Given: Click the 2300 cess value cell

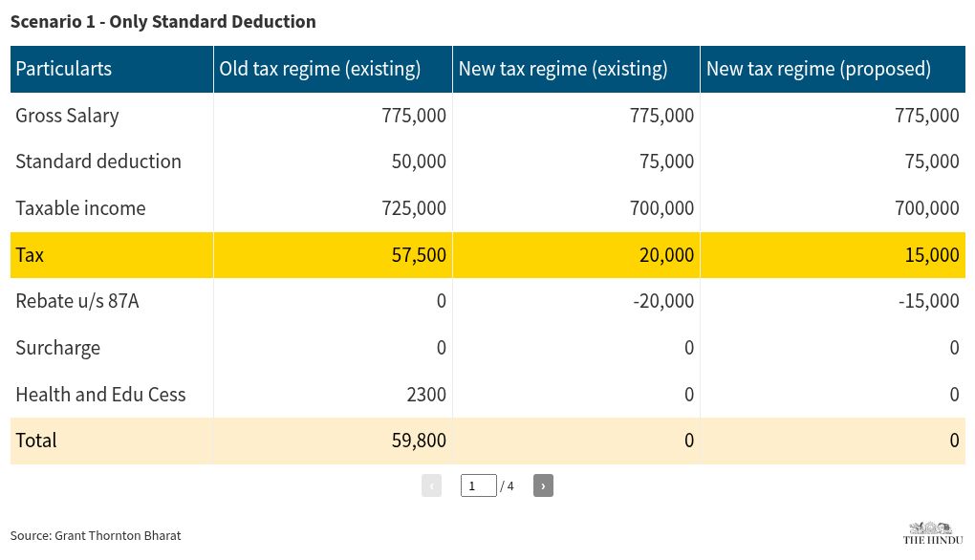Looking at the screenshot, I should coord(426,395).
